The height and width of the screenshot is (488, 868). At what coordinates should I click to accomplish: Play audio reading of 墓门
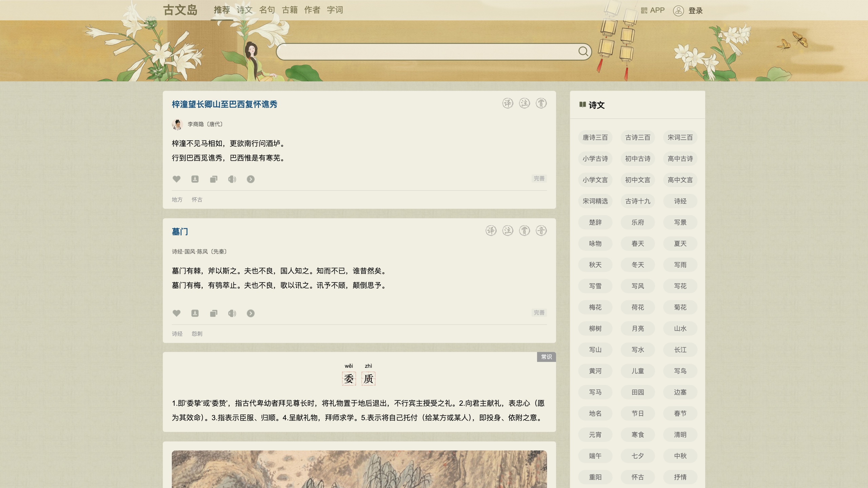(x=232, y=313)
